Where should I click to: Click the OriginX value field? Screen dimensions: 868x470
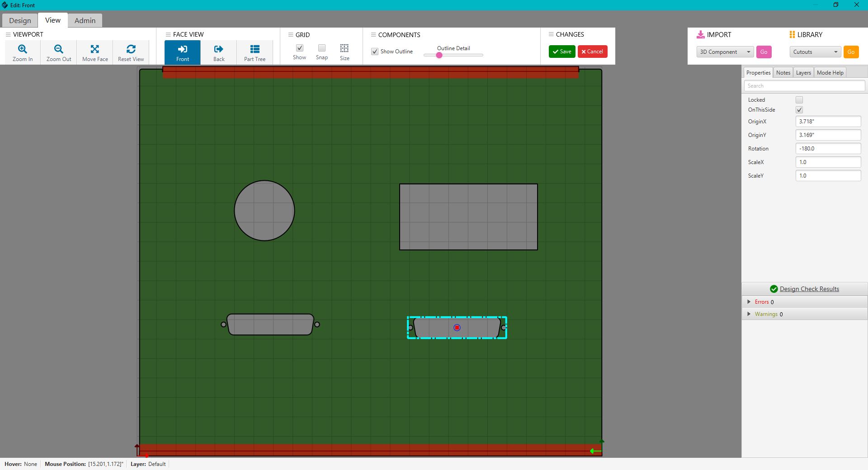point(828,122)
